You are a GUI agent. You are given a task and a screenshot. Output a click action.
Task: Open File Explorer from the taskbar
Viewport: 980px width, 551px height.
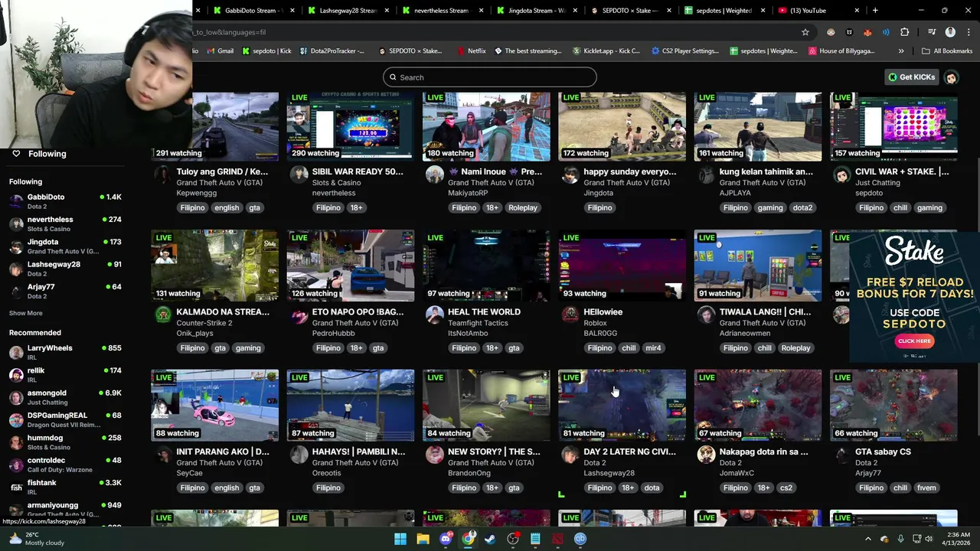[423, 539]
